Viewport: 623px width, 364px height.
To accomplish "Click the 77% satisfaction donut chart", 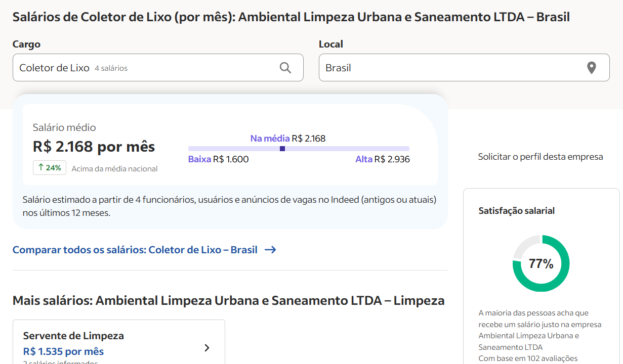I will (541, 263).
